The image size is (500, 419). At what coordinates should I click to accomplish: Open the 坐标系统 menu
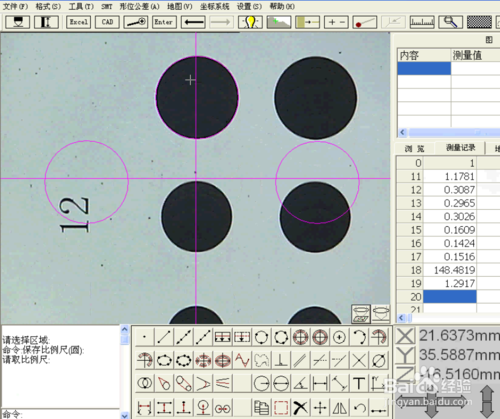(214, 6)
